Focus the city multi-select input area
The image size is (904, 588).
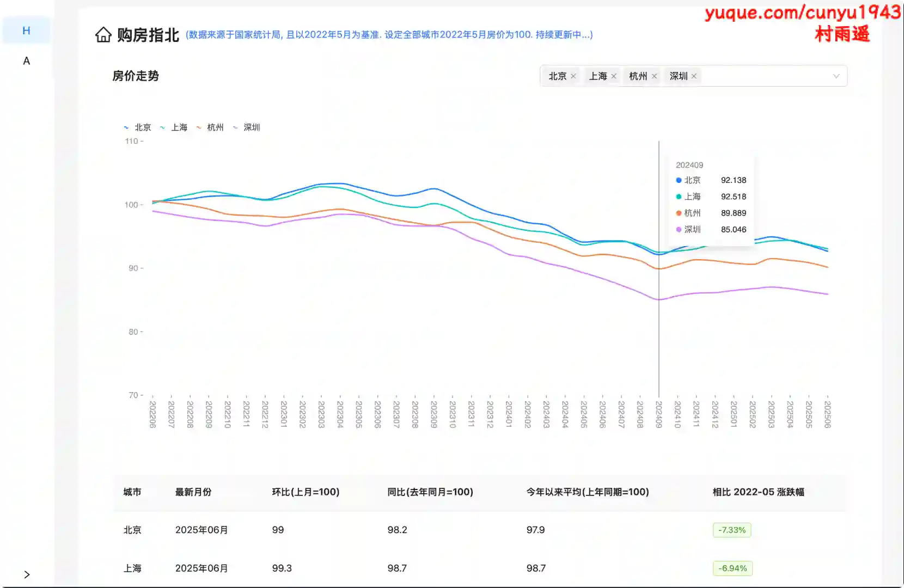(693, 76)
